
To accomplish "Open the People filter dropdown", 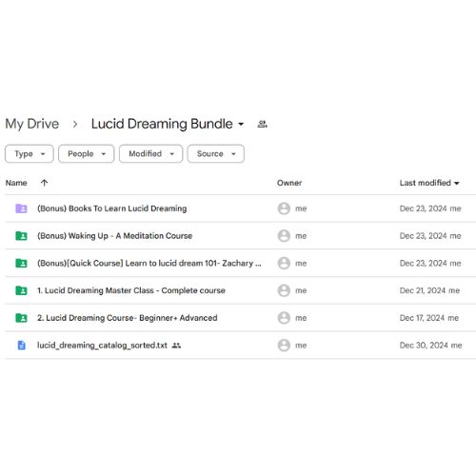I will [x=86, y=154].
